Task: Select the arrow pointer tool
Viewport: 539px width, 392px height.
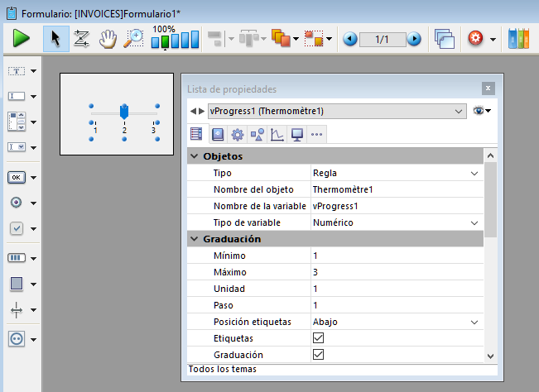Action: point(55,39)
